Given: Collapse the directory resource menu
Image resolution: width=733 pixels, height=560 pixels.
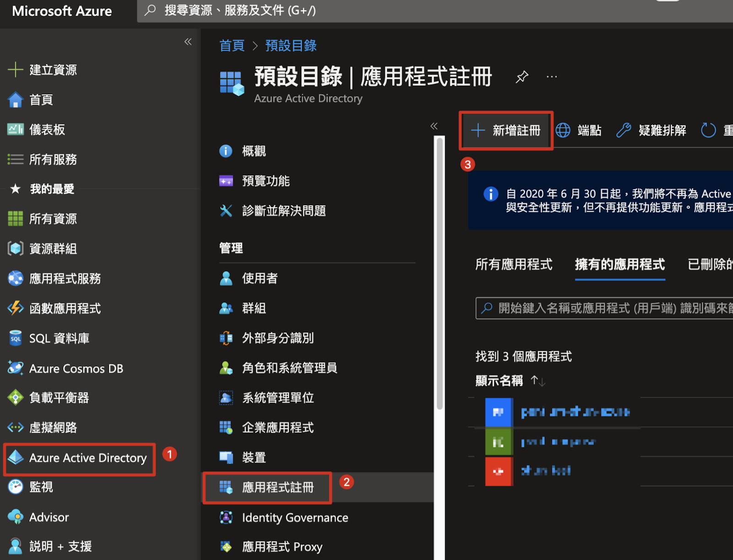Looking at the screenshot, I should pyautogui.click(x=434, y=126).
